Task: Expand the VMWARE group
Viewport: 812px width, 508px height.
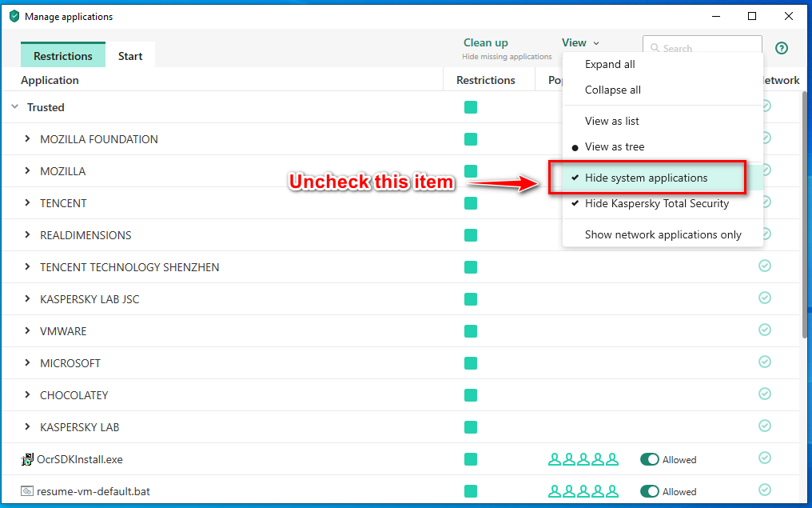Action: [x=27, y=330]
